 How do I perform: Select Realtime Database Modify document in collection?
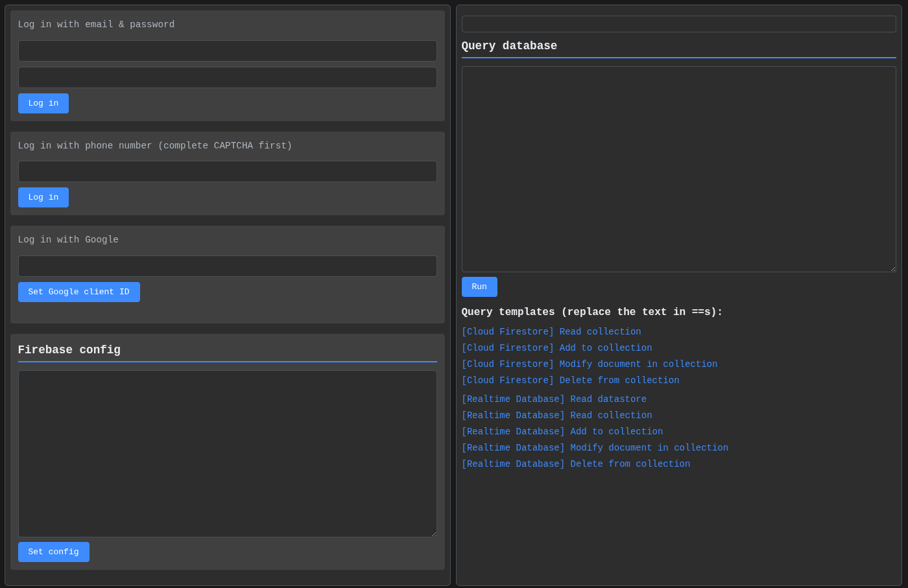point(595,448)
